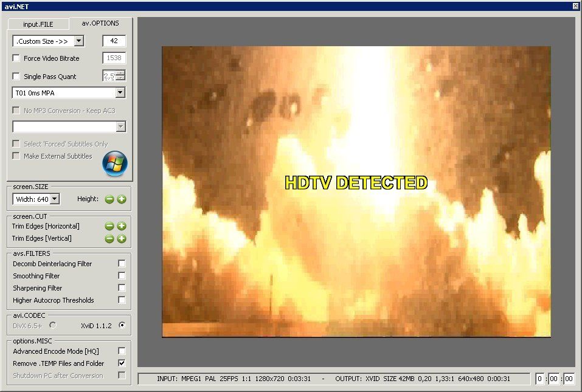Toggle Decomb Deinterlacing Filter checkbox
The image size is (582, 392).
pos(122,264)
